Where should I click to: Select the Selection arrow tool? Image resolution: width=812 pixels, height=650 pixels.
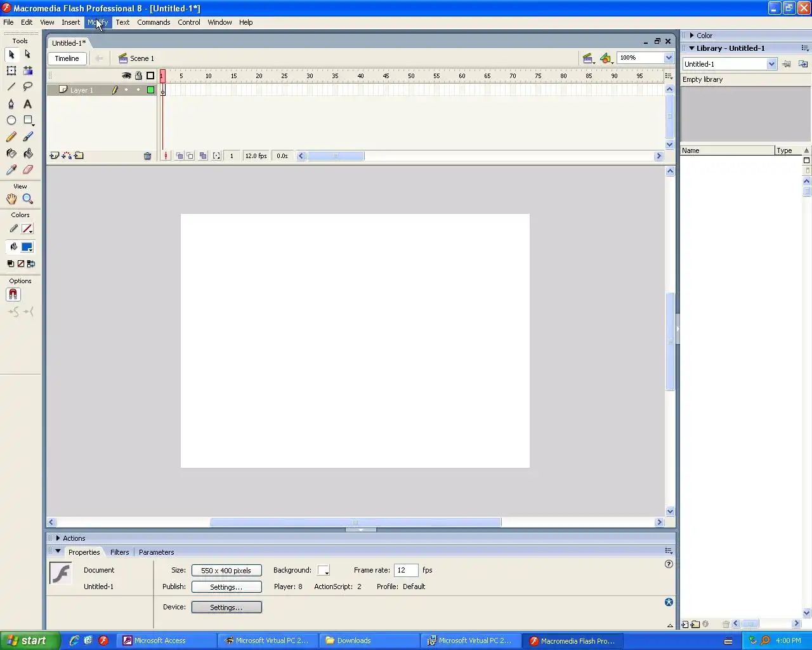point(11,55)
